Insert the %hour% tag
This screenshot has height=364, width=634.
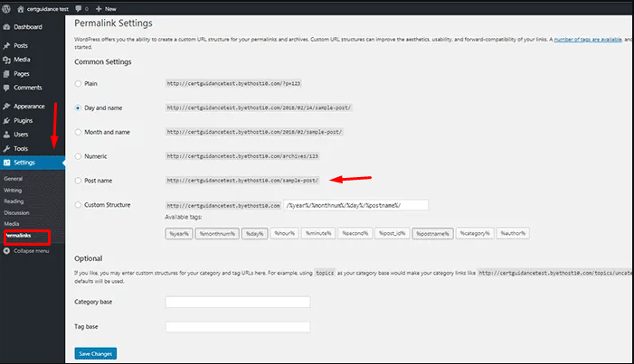285,233
